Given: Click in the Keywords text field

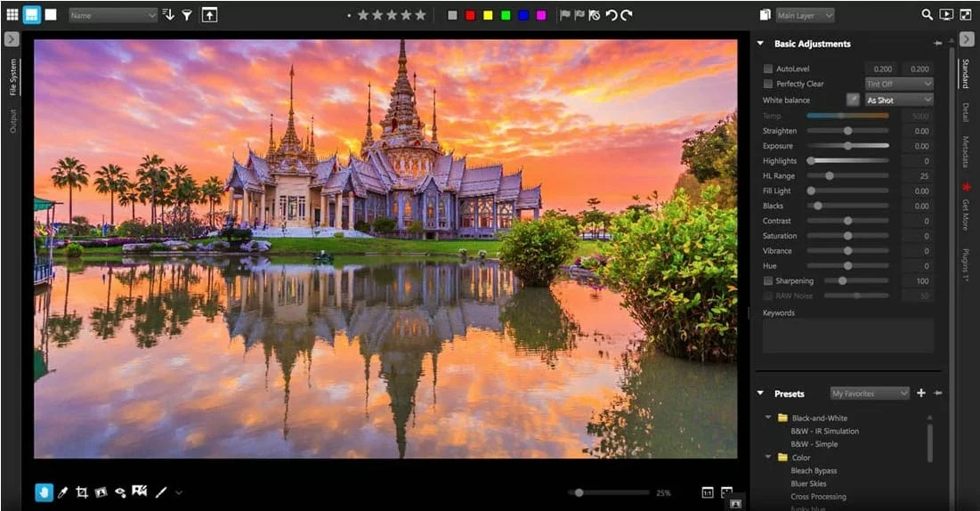Looking at the screenshot, I should coord(847,336).
